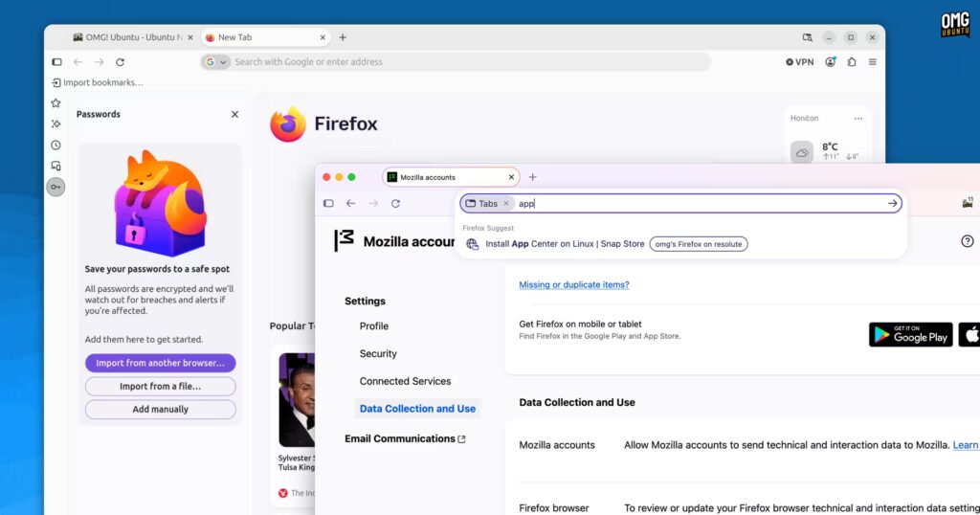Screen dimensions: 980x515
Task: Click forward arrow in back Firefox window
Action: pyautogui.click(x=99, y=62)
